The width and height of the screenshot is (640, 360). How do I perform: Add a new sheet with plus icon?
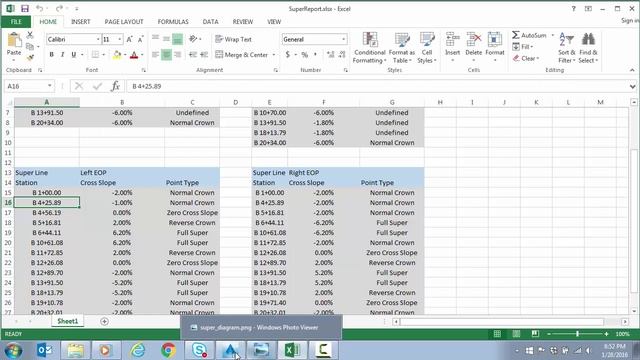pyautogui.click(x=104, y=322)
